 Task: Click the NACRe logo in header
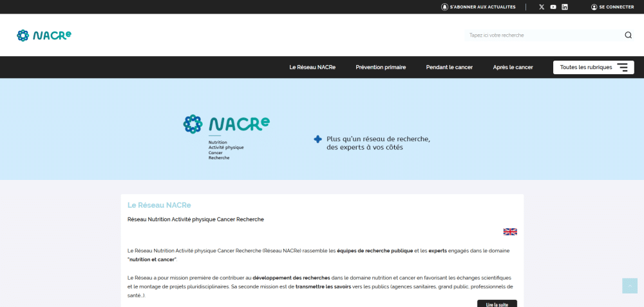click(44, 35)
